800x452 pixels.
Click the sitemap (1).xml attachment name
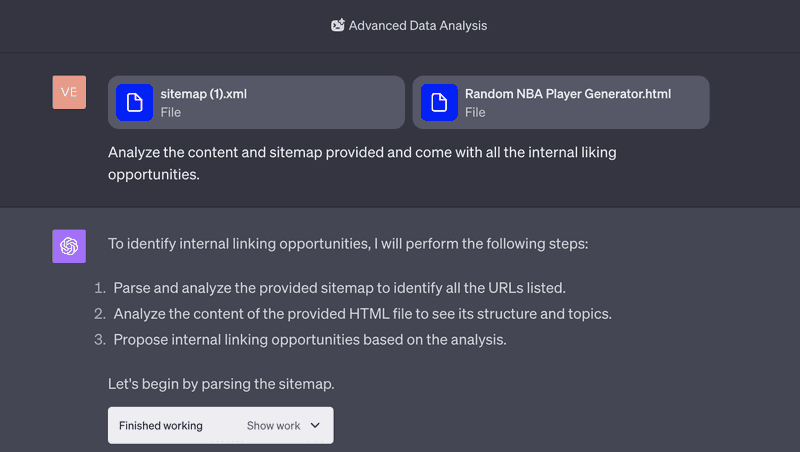(x=204, y=94)
